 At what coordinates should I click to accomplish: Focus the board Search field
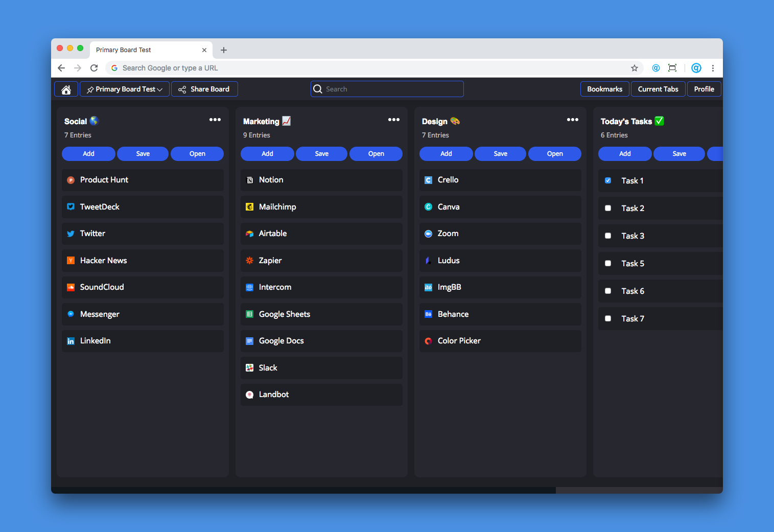coord(387,89)
